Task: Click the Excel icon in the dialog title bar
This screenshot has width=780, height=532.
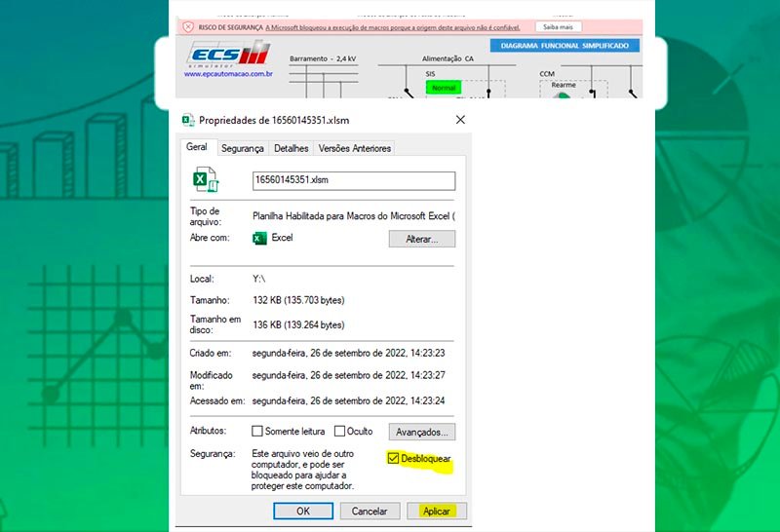Action: pos(188,121)
